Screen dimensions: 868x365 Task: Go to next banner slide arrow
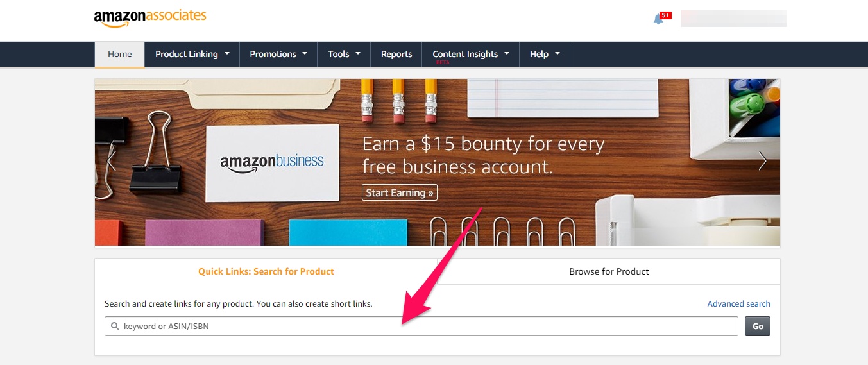point(762,160)
